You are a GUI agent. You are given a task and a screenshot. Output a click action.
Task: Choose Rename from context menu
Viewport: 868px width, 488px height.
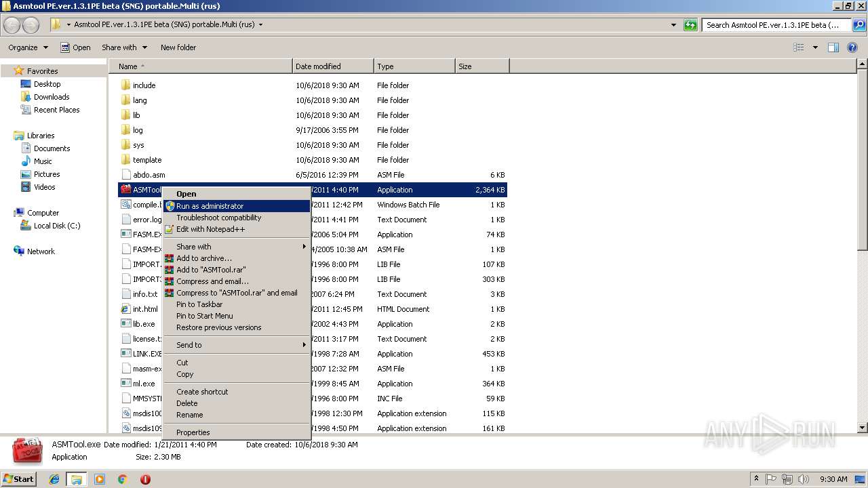tap(237, 415)
